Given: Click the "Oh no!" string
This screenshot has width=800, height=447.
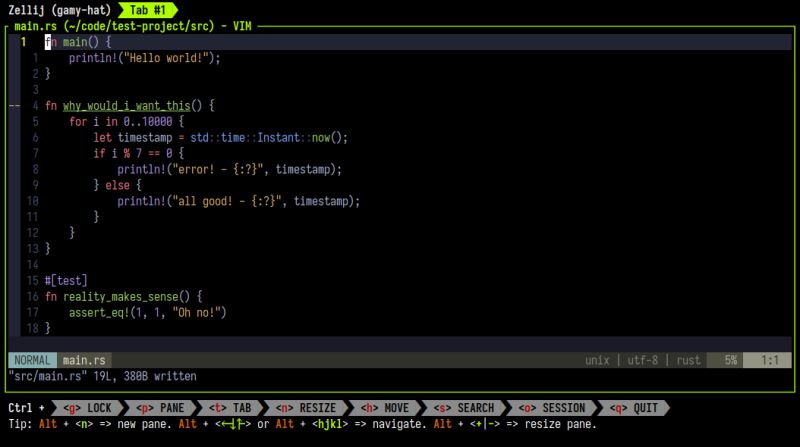Looking at the screenshot, I should (x=196, y=312).
